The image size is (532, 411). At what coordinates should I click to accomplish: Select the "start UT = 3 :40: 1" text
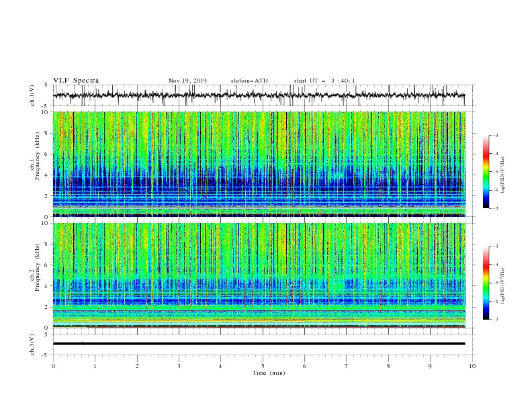tap(324, 81)
